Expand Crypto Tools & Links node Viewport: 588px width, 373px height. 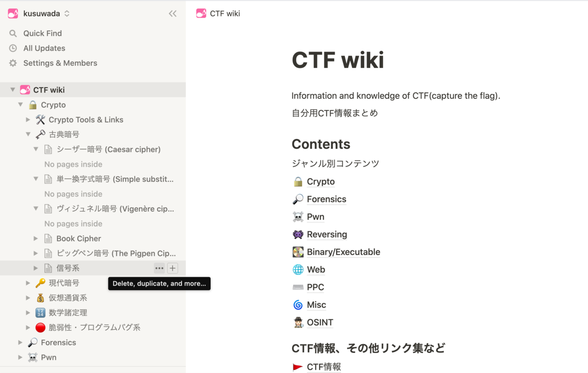click(28, 119)
